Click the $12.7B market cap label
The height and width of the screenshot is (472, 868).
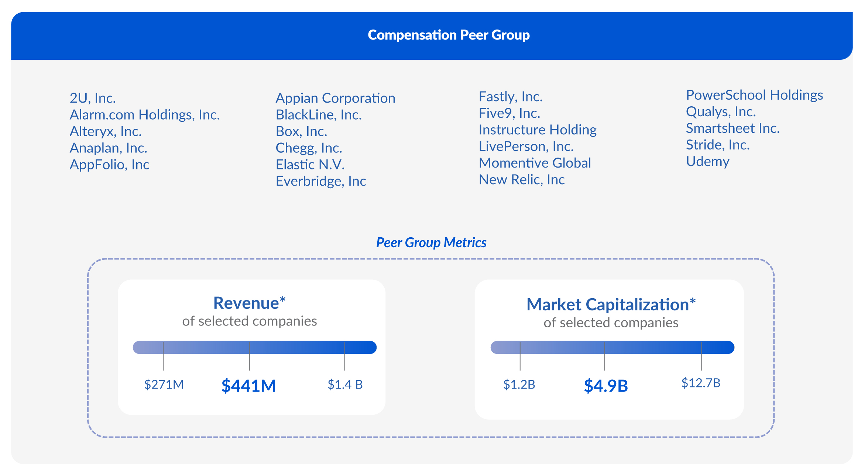701,383
